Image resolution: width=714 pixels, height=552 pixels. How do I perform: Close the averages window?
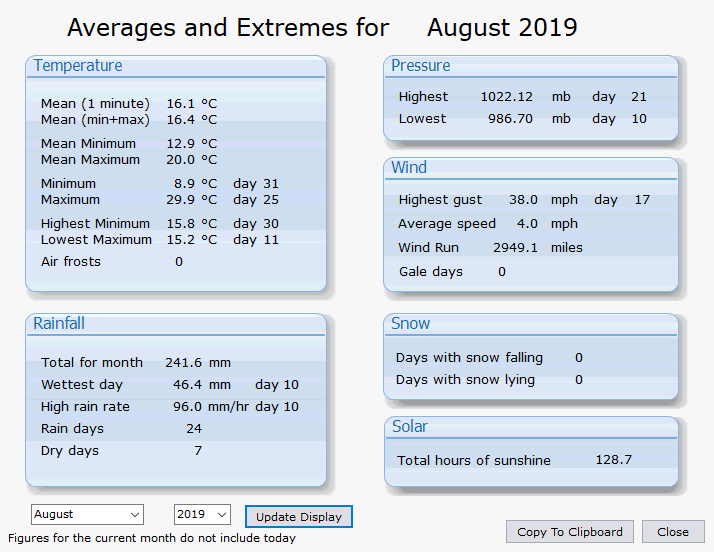[x=673, y=532]
